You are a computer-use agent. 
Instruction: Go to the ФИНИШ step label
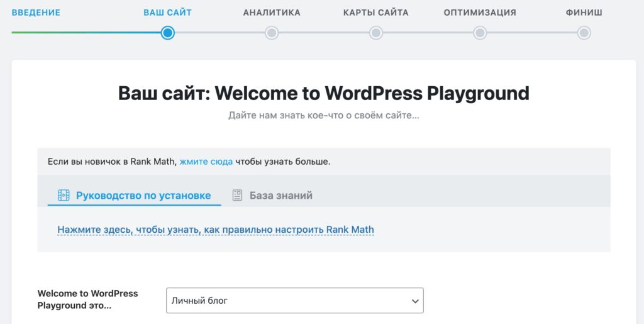[x=584, y=13]
